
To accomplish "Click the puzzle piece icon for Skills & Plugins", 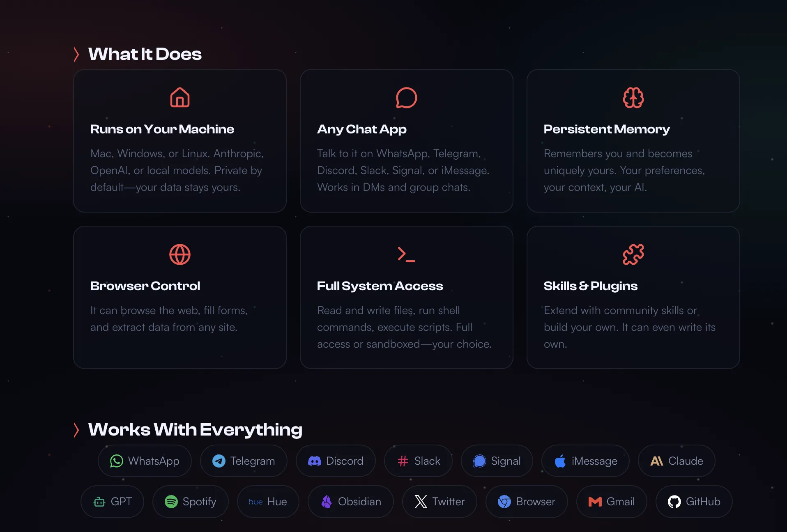I will point(633,255).
